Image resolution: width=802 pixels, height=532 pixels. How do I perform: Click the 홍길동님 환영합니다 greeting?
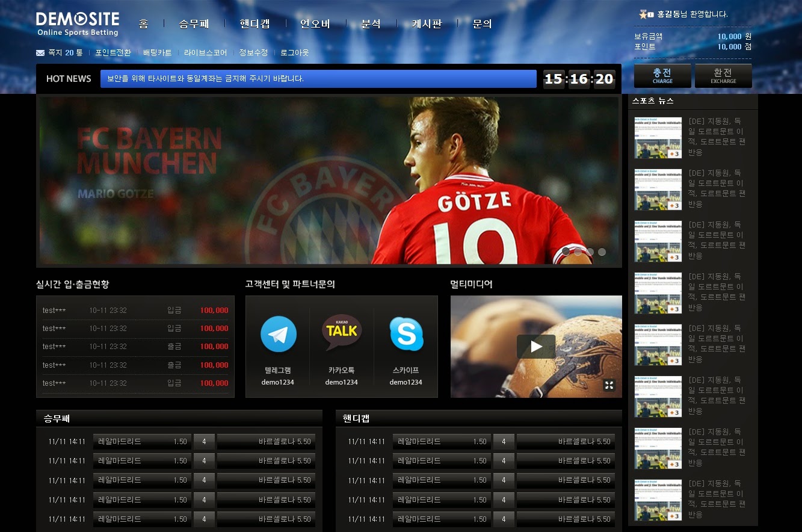click(x=692, y=14)
